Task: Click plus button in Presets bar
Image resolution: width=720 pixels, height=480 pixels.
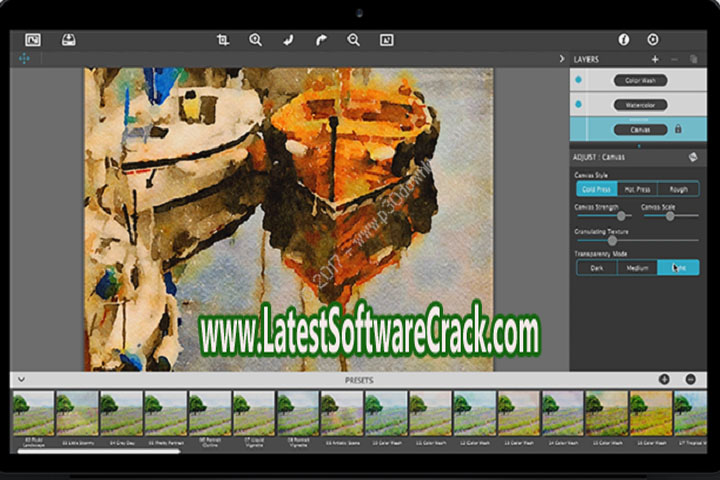Action: 664,379
